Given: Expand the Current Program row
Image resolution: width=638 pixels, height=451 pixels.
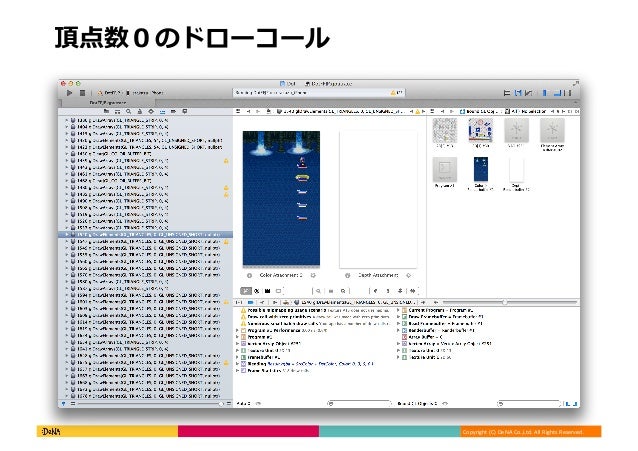Looking at the screenshot, I should click(398, 310).
